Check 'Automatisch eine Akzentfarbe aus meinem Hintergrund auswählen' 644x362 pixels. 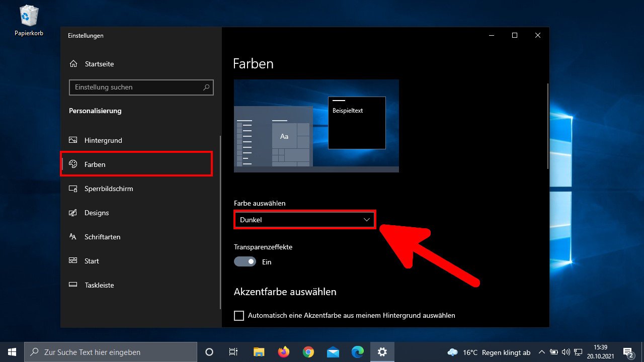pyautogui.click(x=238, y=315)
